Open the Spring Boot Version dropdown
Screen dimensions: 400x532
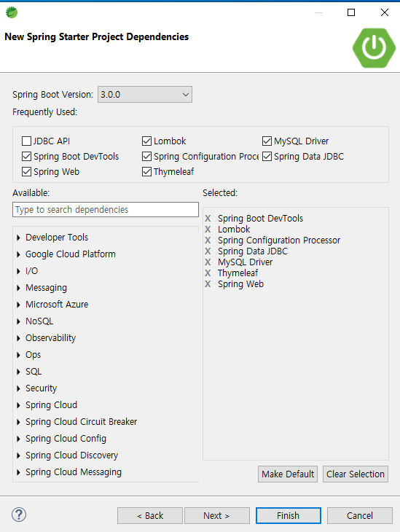pyautogui.click(x=145, y=94)
